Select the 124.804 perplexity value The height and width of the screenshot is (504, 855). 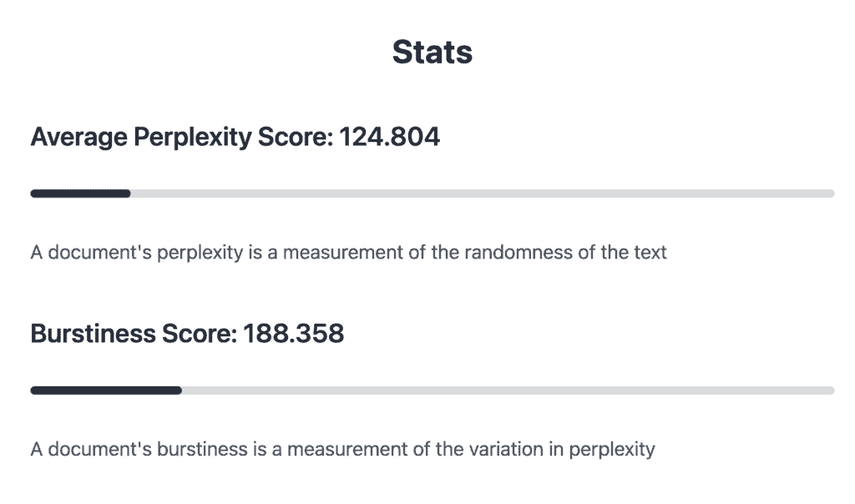pyautogui.click(x=389, y=137)
